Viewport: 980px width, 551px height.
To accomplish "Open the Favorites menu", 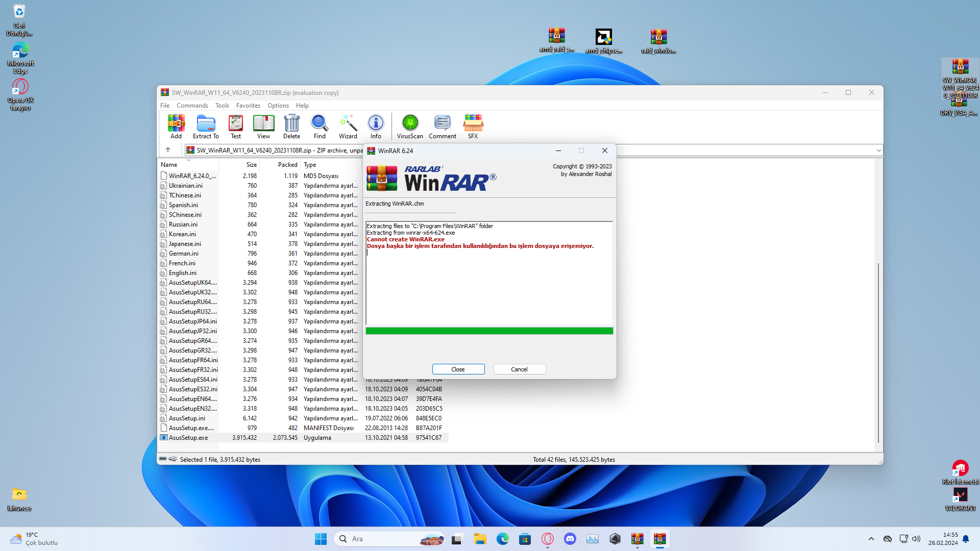I will click(248, 106).
